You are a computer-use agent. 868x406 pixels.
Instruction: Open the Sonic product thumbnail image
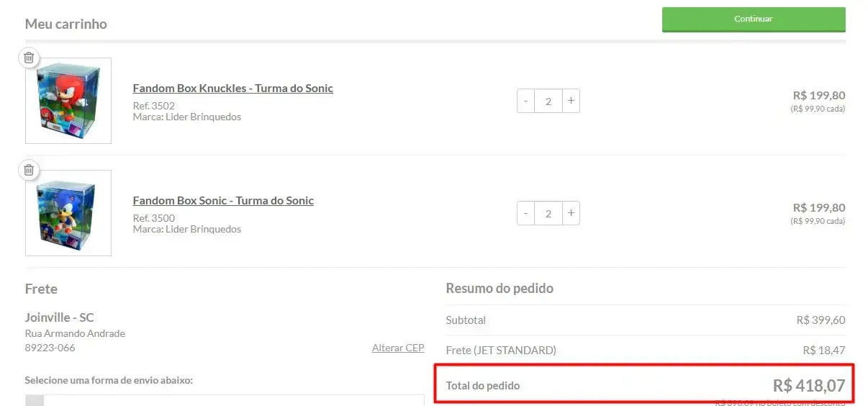68,213
